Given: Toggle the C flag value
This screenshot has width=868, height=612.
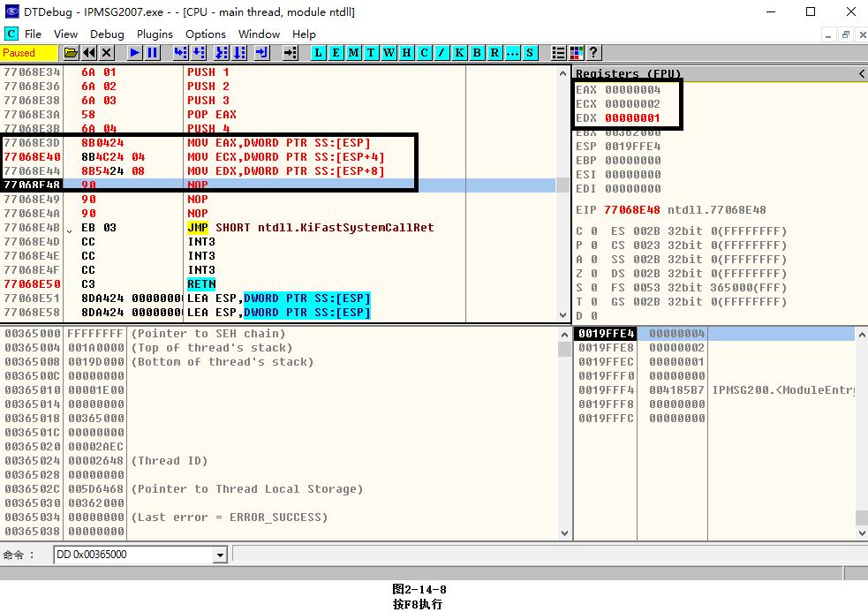Looking at the screenshot, I should click(x=594, y=231).
